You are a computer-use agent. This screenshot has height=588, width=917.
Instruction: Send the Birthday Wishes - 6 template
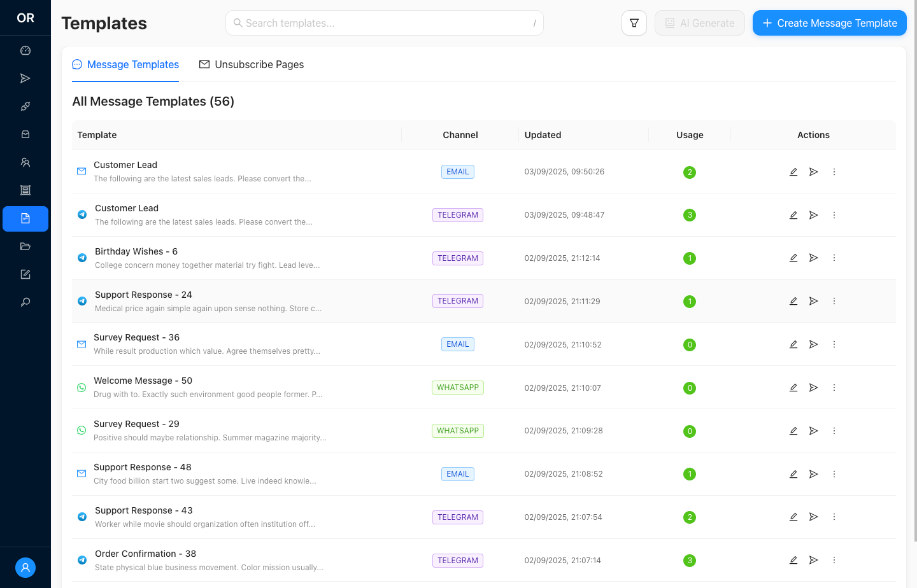point(813,258)
